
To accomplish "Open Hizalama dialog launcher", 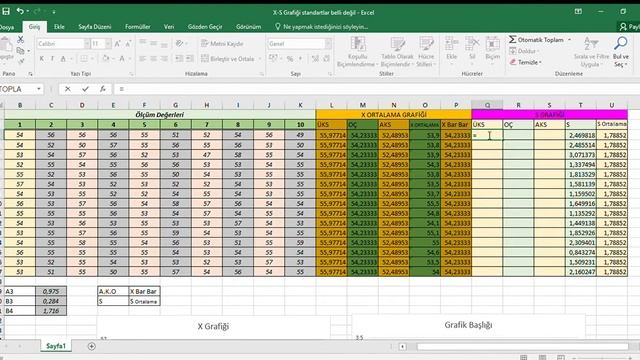I will [262, 74].
